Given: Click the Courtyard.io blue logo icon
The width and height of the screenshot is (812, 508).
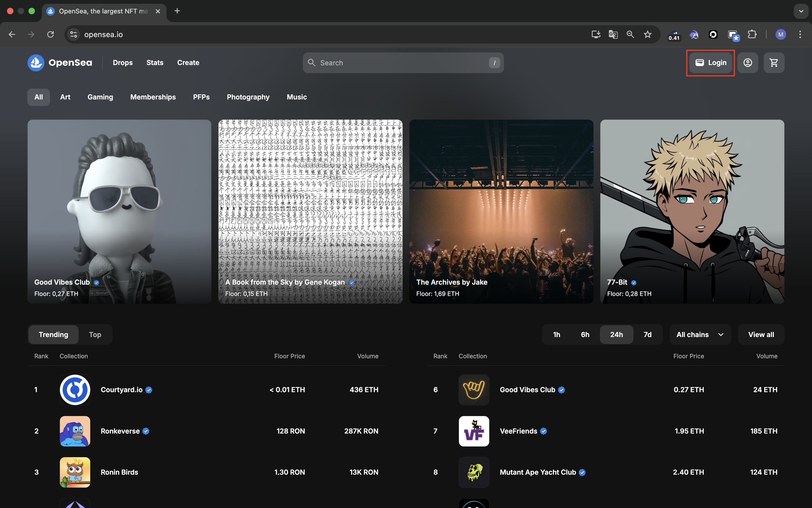Looking at the screenshot, I should [x=75, y=390].
